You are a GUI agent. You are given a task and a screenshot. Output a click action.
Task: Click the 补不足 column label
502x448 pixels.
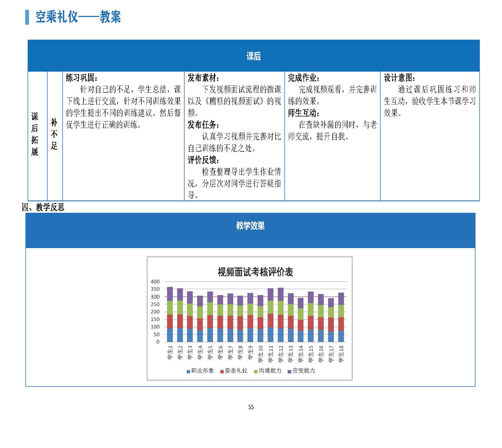[x=54, y=134]
